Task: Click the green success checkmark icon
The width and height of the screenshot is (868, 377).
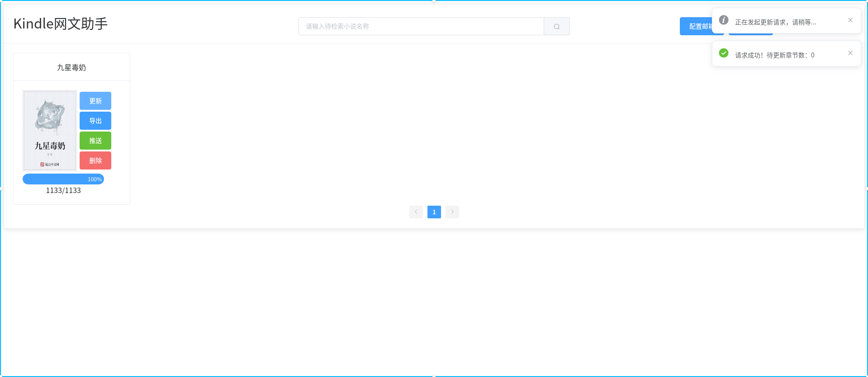Action: coord(724,53)
